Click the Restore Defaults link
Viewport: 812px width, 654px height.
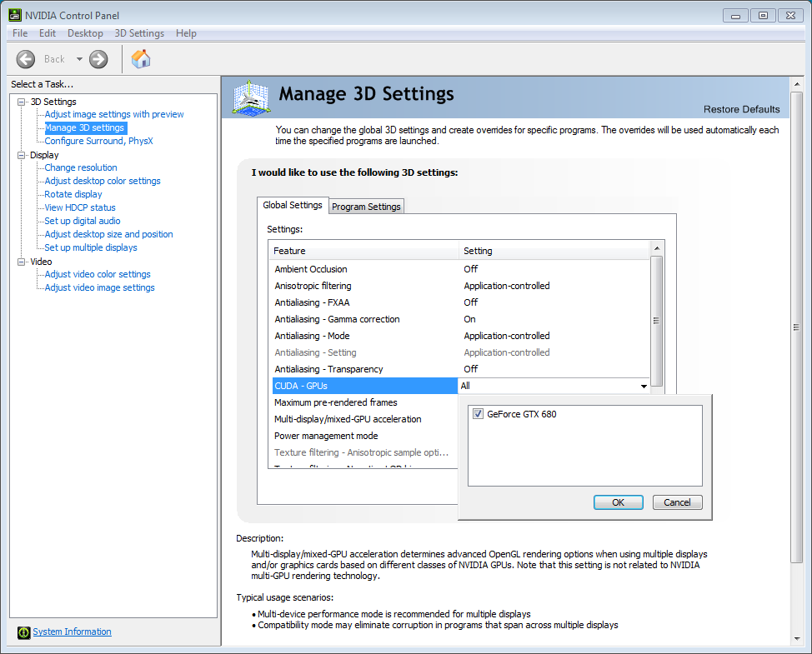[741, 109]
